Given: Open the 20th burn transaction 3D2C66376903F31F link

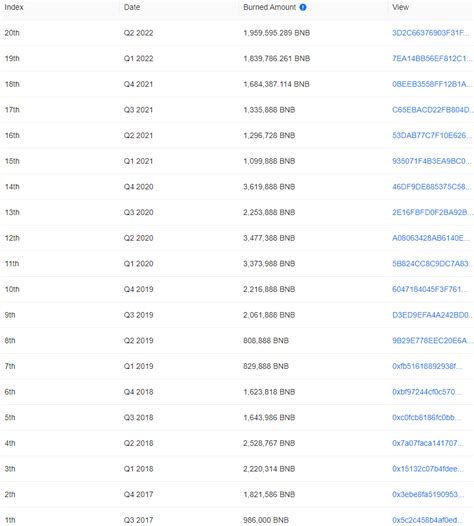Looking at the screenshot, I should tap(431, 33).
